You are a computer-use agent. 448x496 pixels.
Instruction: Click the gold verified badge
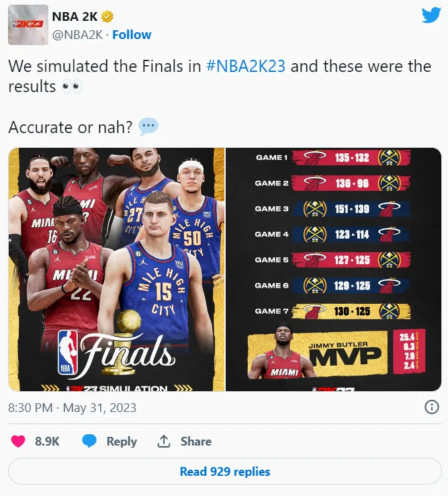tap(107, 16)
